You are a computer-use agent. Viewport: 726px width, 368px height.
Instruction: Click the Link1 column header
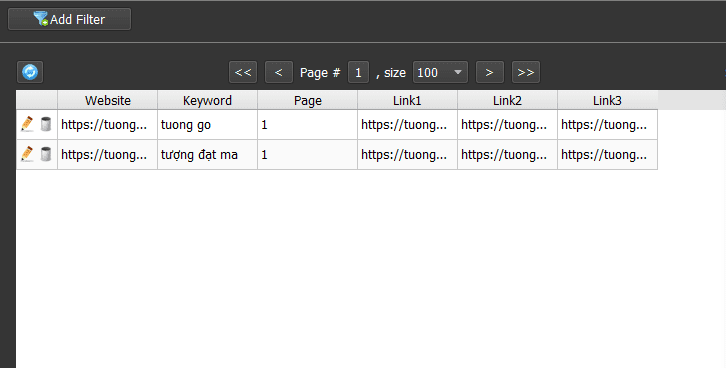(x=407, y=100)
